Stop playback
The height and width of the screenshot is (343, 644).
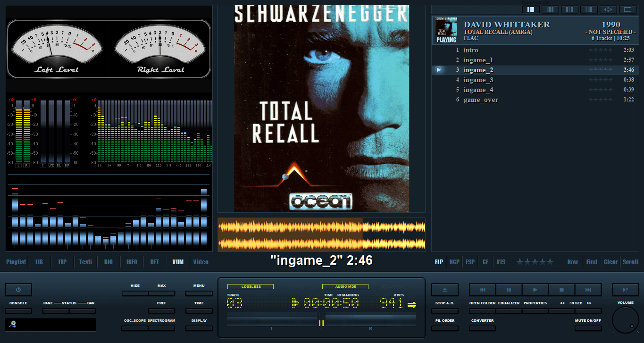(x=561, y=290)
